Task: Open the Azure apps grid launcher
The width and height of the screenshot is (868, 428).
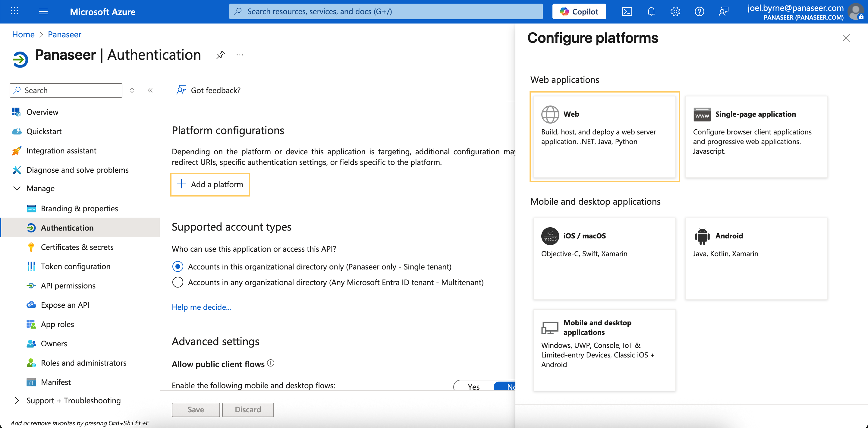Action: click(14, 11)
